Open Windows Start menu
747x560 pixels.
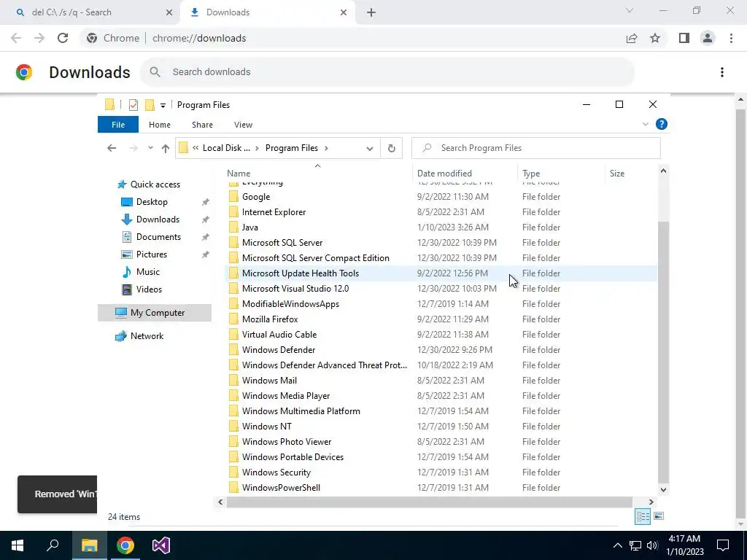coord(18,545)
